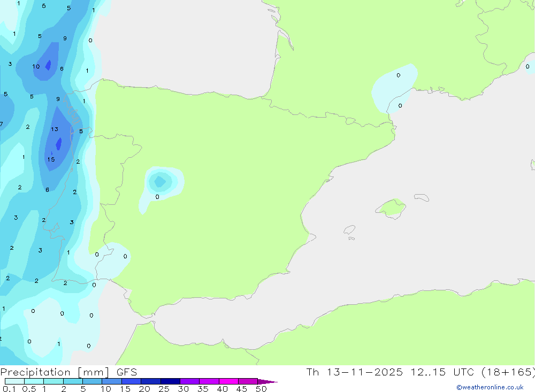
Task: Pick the legend swatch between 45 and 50
Action: tap(248, 381)
